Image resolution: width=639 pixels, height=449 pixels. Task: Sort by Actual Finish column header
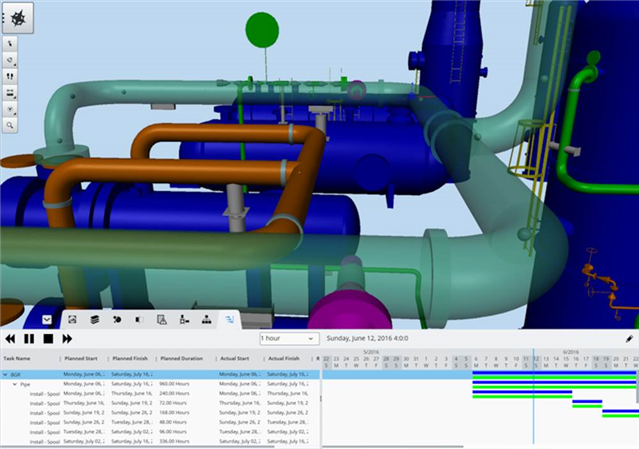click(284, 359)
